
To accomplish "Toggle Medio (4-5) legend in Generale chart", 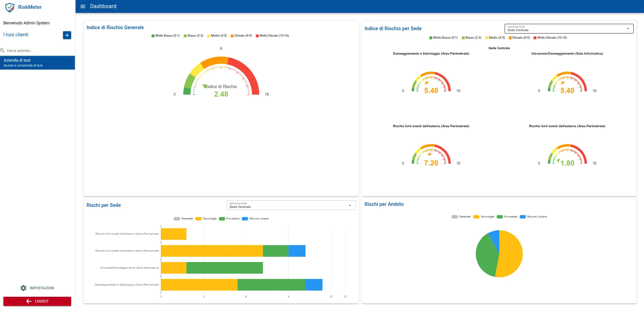I will (217, 36).
